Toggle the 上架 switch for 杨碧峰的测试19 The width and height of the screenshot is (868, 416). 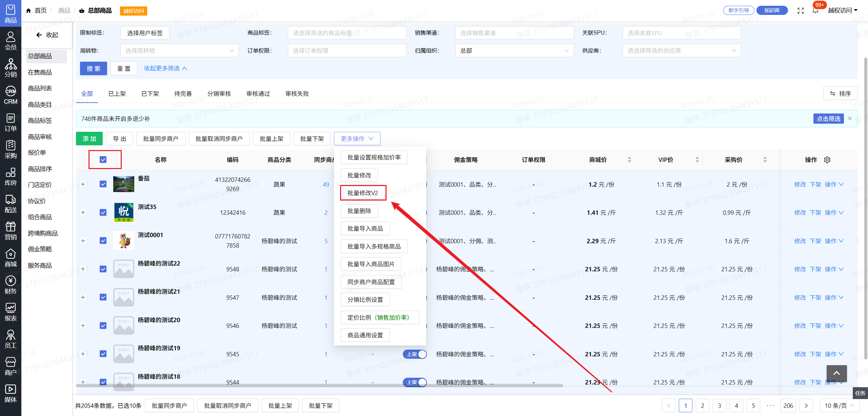click(415, 354)
